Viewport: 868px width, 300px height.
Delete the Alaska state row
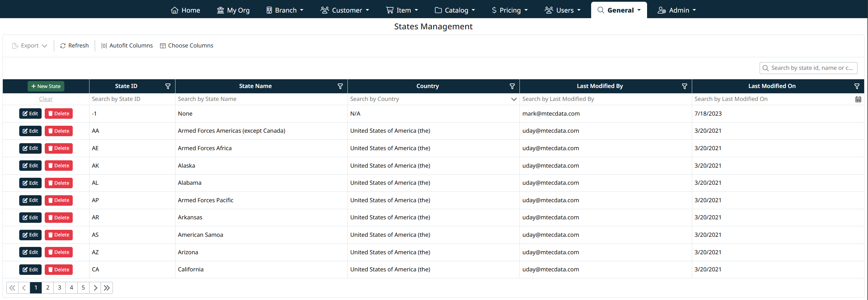59,166
